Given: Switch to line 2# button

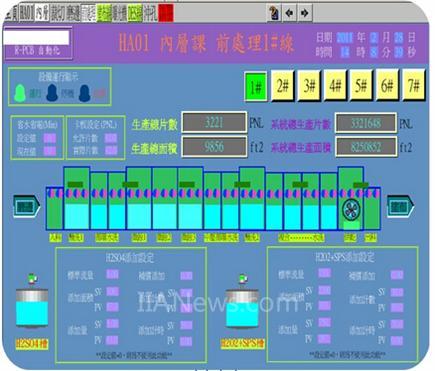Looking at the screenshot, I should [x=282, y=85].
